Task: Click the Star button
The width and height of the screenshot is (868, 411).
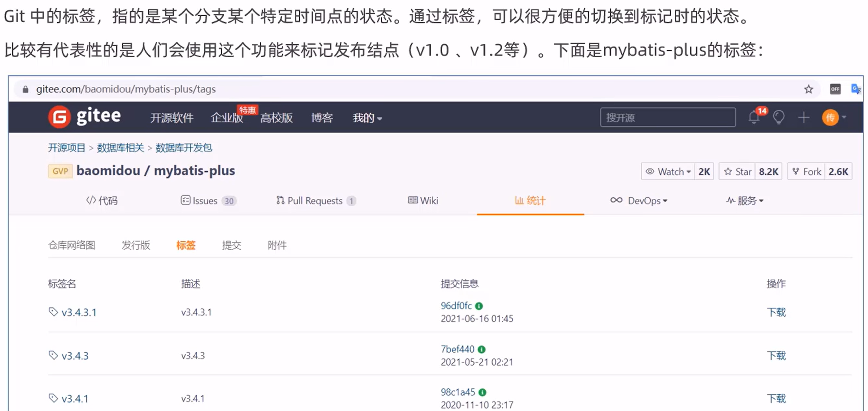Action: point(737,171)
